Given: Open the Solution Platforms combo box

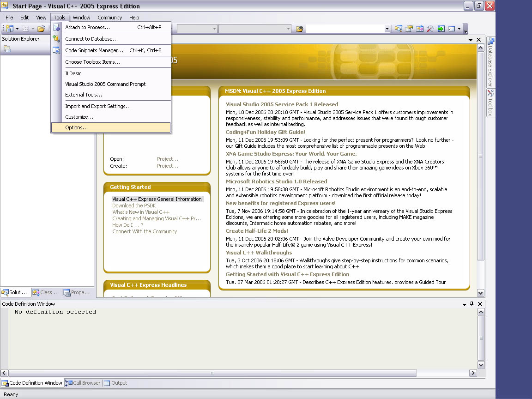Looking at the screenshot, I should tap(254, 29).
